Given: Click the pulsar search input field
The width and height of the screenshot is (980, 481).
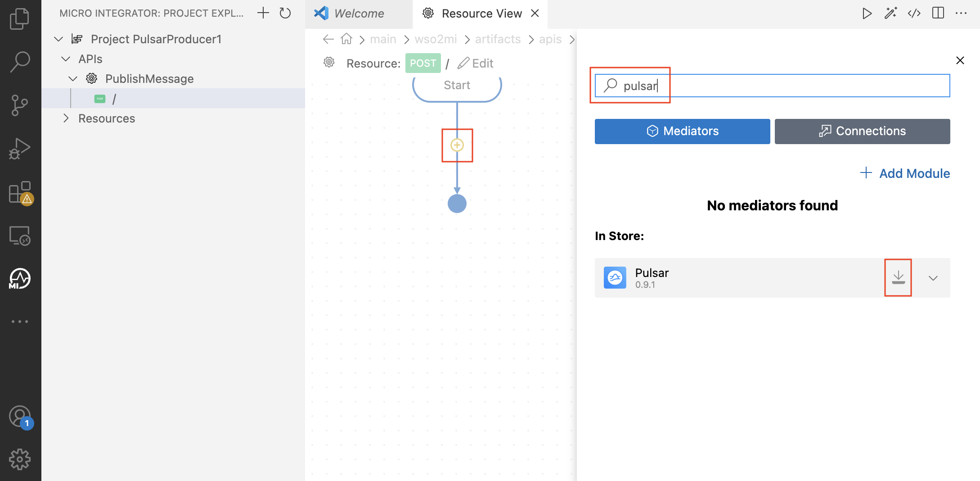Looking at the screenshot, I should [773, 86].
